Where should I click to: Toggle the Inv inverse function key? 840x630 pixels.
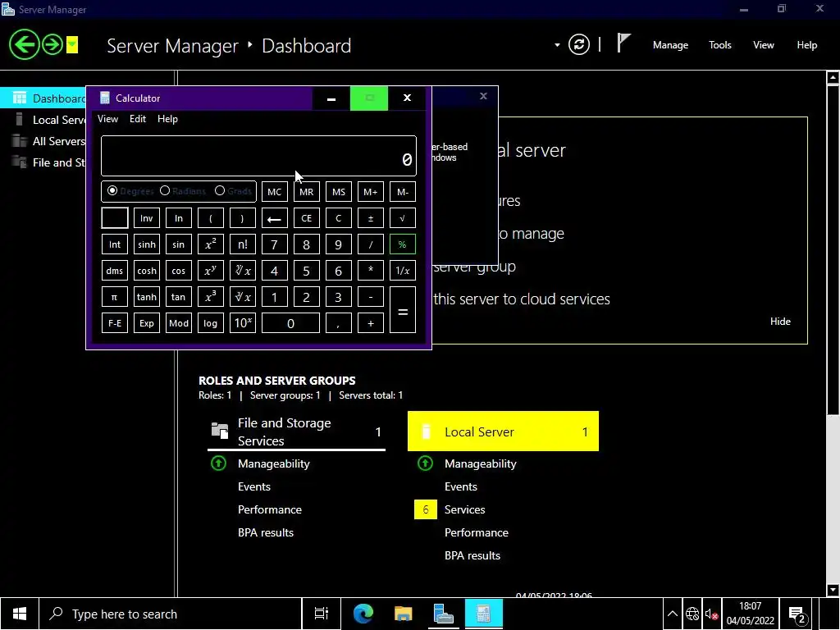tap(146, 218)
